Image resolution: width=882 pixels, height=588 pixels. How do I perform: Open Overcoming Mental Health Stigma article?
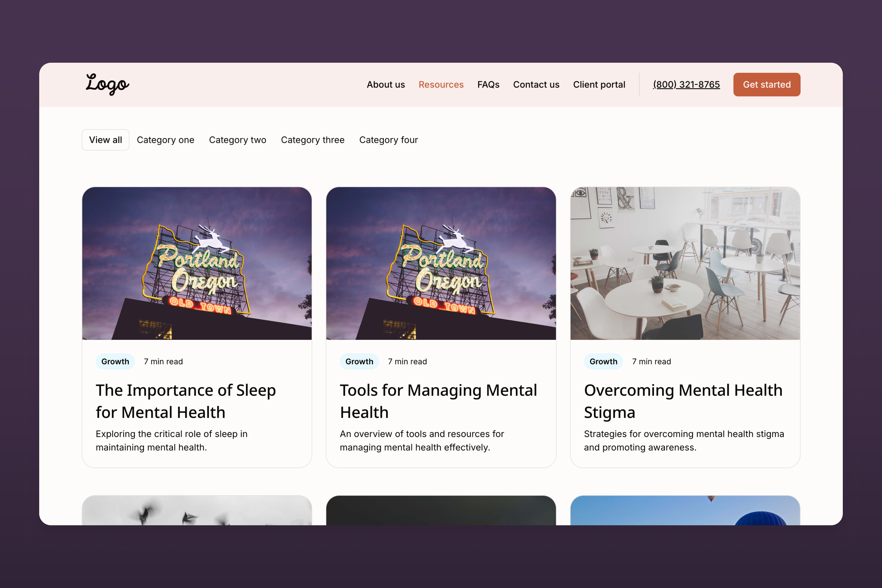tap(683, 401)
